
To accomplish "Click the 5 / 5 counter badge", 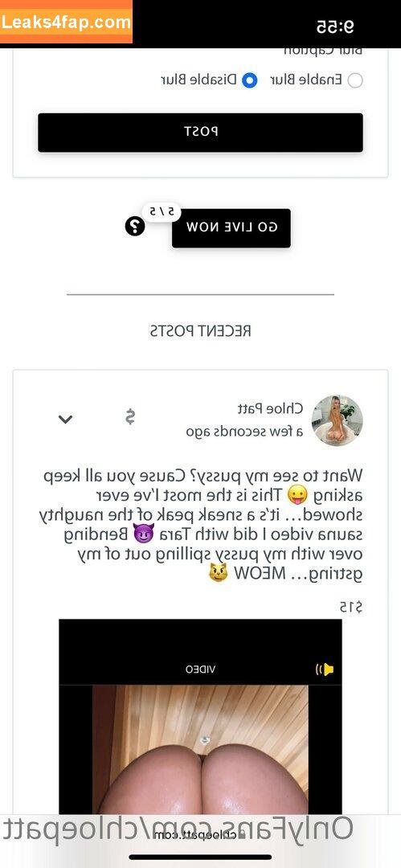I will (162, 211).
